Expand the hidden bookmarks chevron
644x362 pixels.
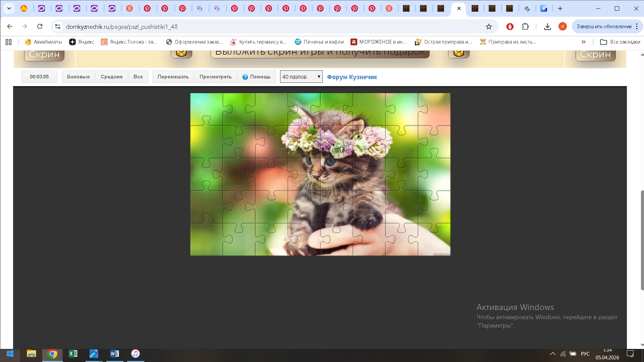click(583, 42)
